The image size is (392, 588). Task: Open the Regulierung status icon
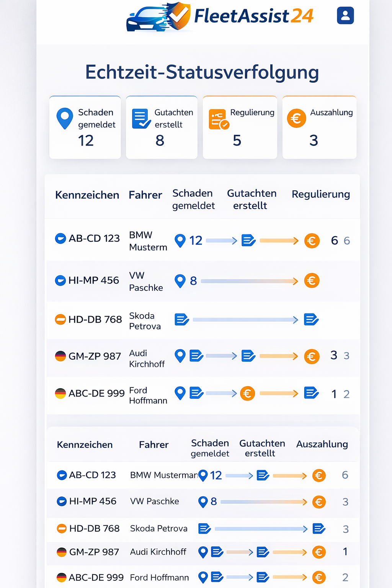[218, 119]
